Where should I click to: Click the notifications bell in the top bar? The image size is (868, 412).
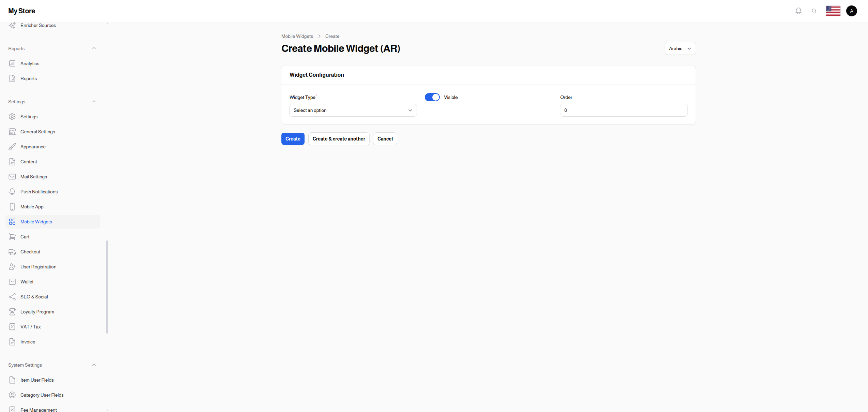798,11
